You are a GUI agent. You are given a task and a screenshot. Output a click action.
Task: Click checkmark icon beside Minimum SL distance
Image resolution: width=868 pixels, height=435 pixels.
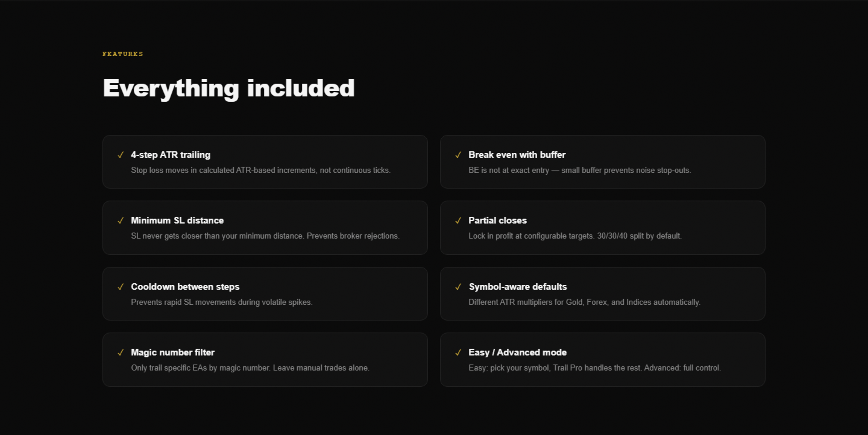pos(121,221)
